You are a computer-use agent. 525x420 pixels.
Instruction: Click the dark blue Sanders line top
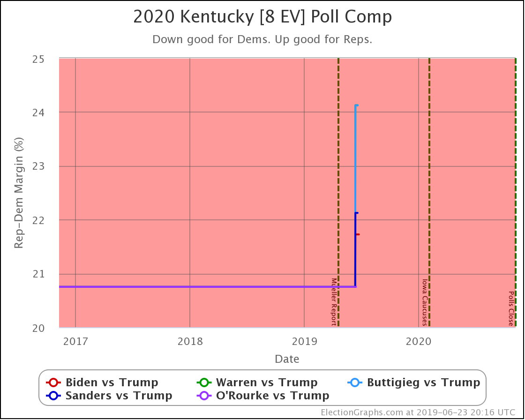coord(357,213)
